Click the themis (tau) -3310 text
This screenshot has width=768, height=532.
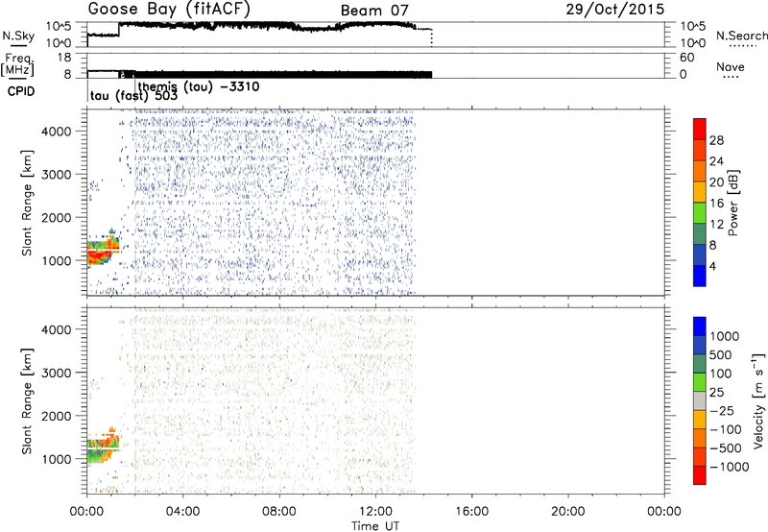pos(199,86)
